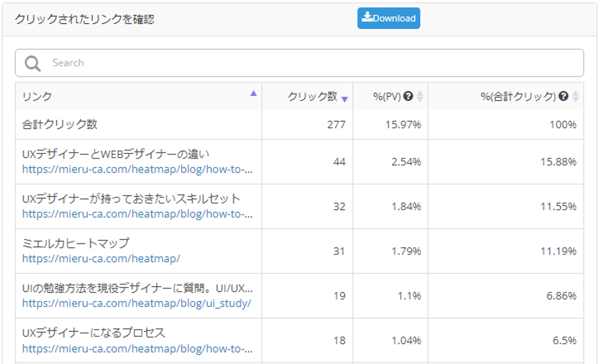This screenshot has height=364, width=599.
Task: Click the 100% total clicks value
Action: tap(563, 125)
